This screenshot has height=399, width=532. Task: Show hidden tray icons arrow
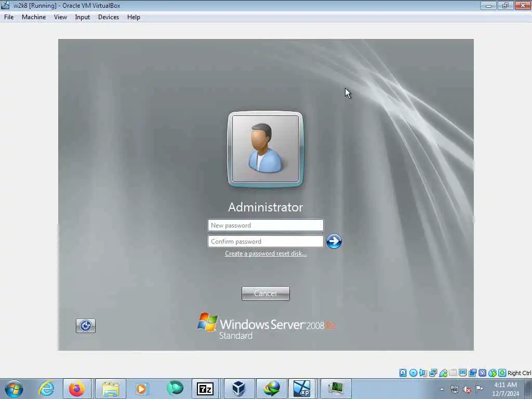click(x=442, y=389)
